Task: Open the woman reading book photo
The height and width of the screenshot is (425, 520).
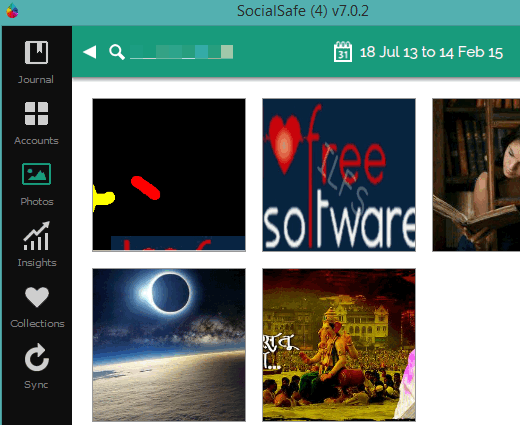Action: click(476, 175)
